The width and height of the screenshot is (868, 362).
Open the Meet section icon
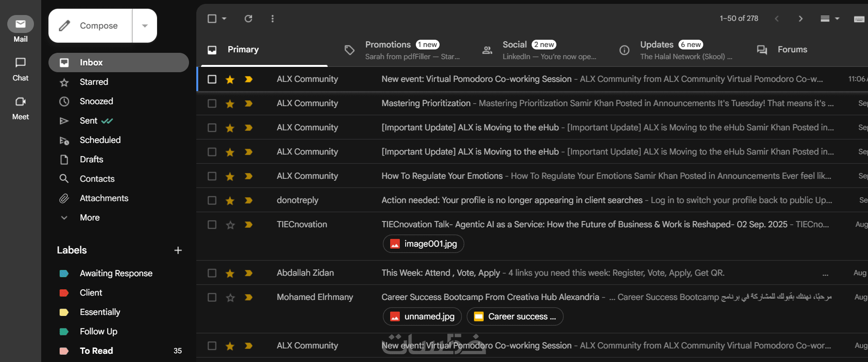pos(20,101)
